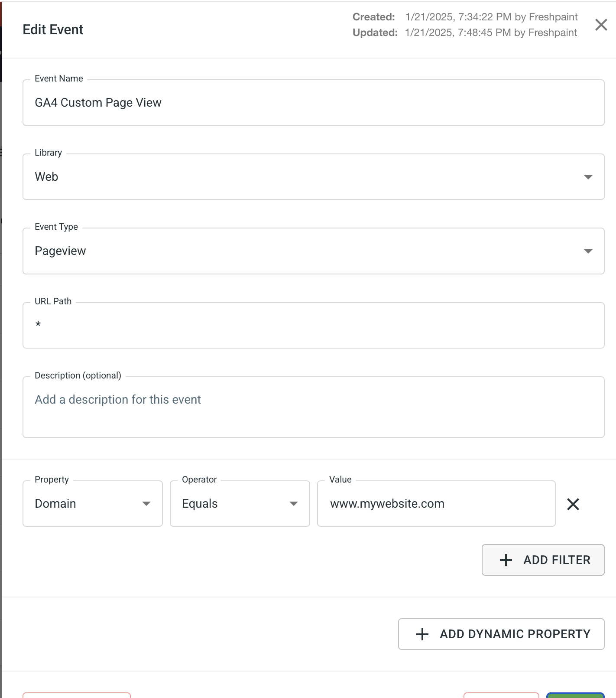This screenshot has height=698, width=616.
Task: Click the Event Type dropdown arrow
Action: point(588,251)
